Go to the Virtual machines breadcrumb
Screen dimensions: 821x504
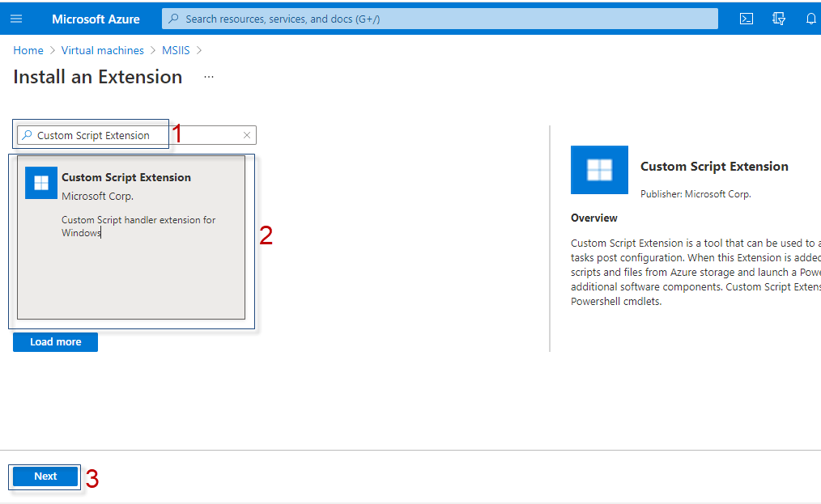103,50
